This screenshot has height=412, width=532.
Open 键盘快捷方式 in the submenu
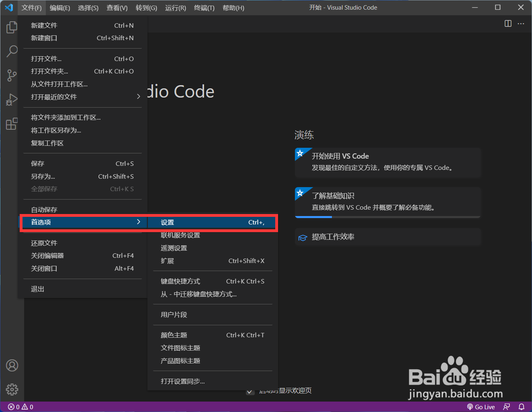pyautogui.click(x=212, y=281)
